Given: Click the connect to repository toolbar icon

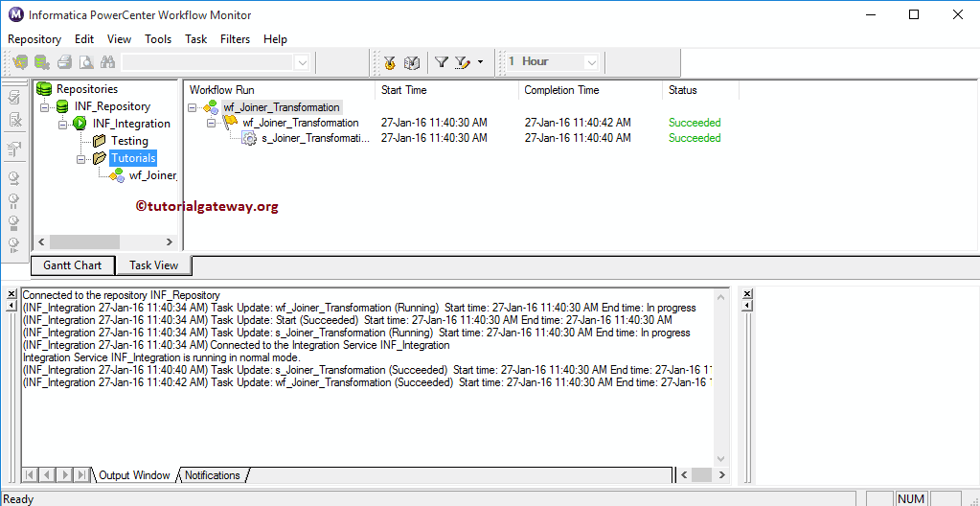Looking at the screenshot, I should pos(21,62).
